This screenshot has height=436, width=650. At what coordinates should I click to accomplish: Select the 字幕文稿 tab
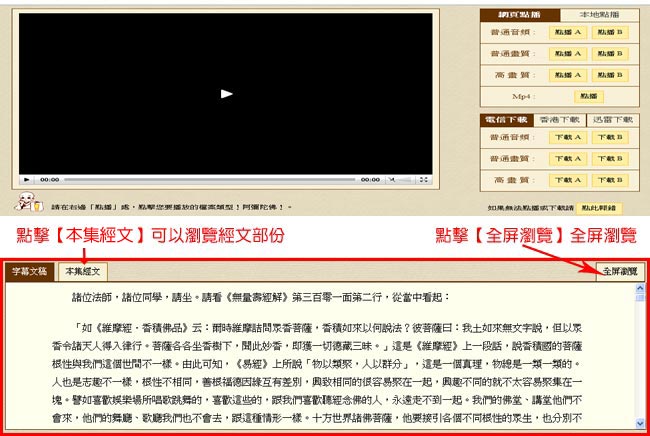click(x=30, y=271)
